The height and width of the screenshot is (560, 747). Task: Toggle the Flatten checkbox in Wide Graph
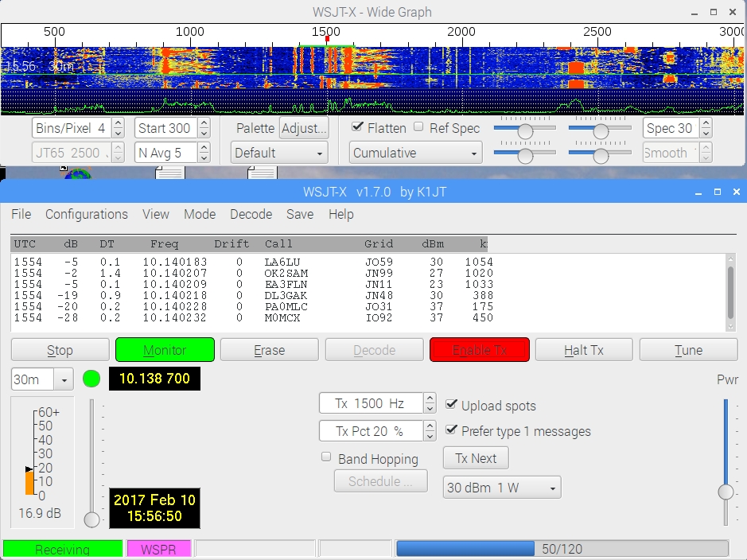[357, 126]
